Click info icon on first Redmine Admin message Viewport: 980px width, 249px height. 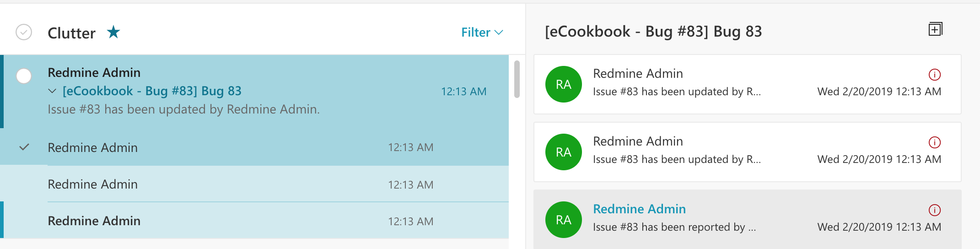[x=935, y=74]
